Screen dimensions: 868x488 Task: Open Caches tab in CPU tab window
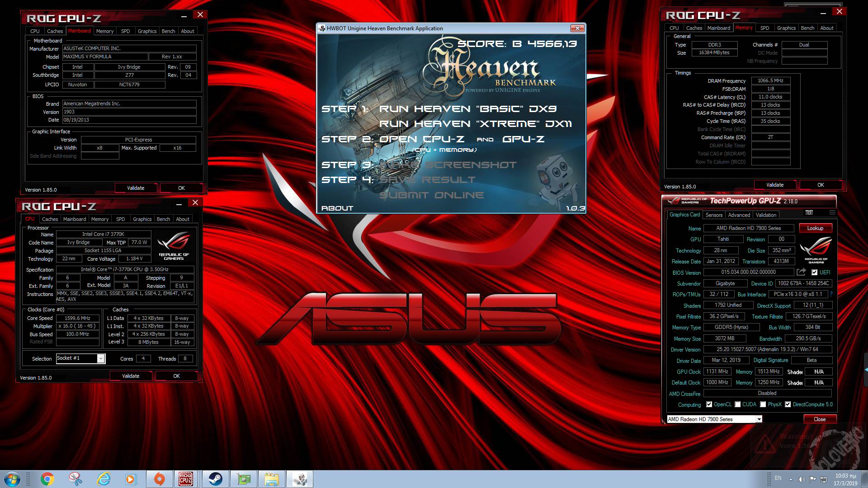point(50,219)
